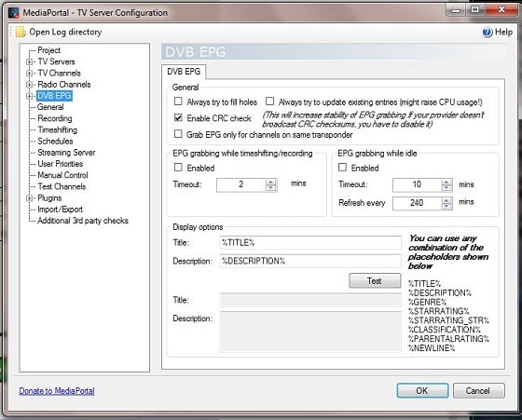Expand the TV Channels tree node
The height and width of the screenshot is (420, 522).
pyautogui.click(x=29, y=74)
